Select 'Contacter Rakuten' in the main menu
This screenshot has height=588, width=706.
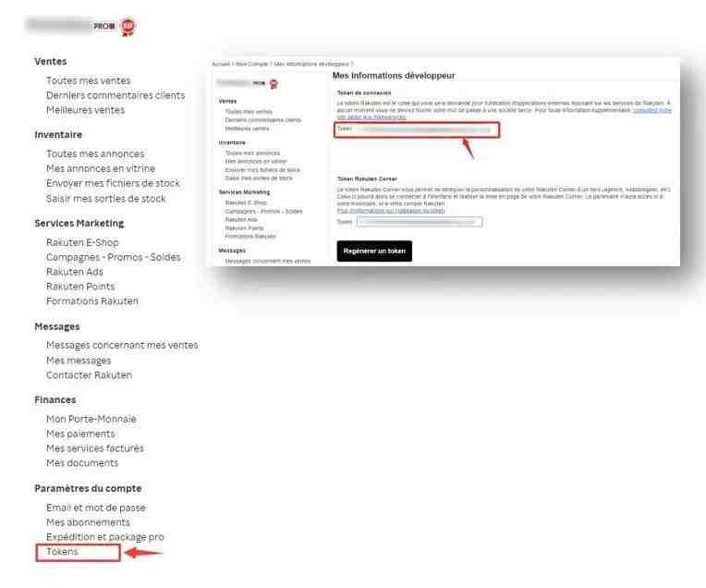point(89,374)
